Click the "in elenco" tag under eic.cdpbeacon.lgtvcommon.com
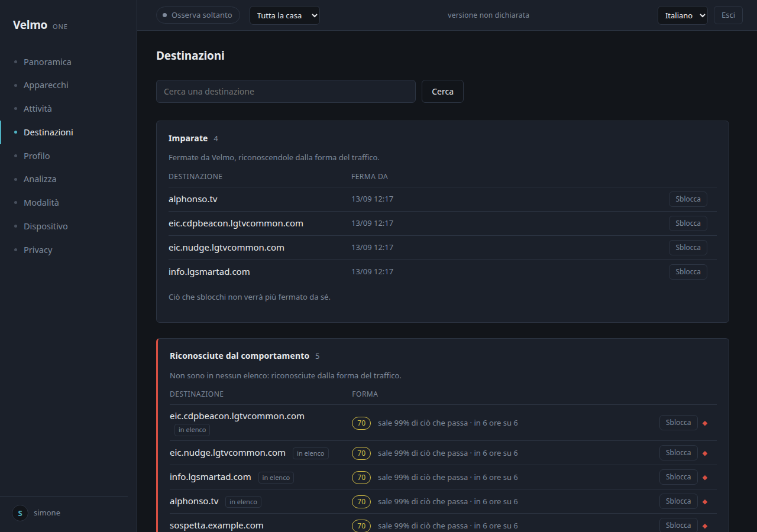 pyautogui.click(x=192, y=430)
